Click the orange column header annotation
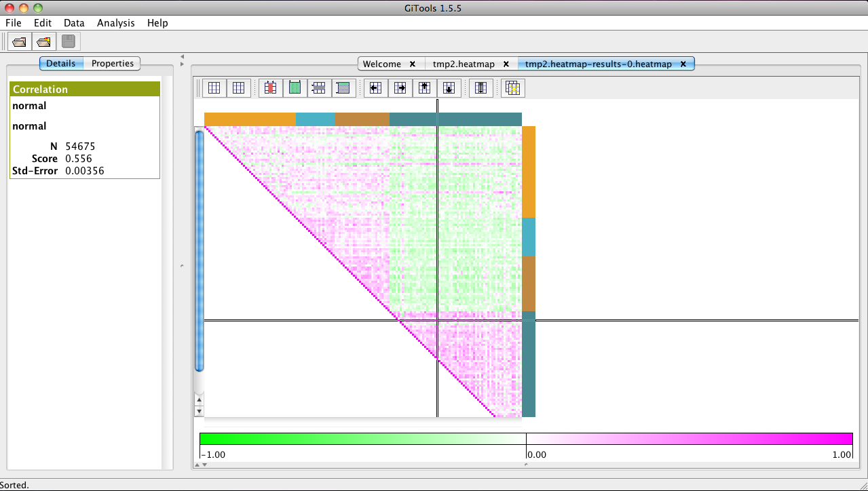The width and height of the screenshot is (868, 491). coord(250,119)
